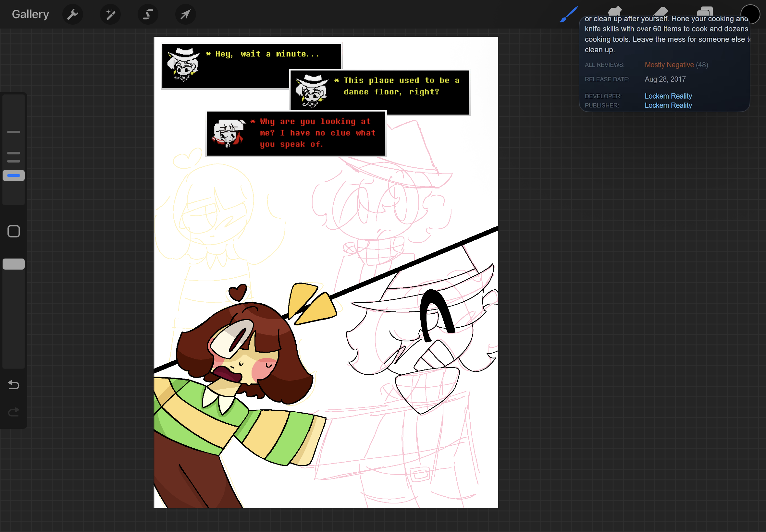Redo the last undone action
The width and height of the screenshot is (766, 532).
click(x=14, y=412)
